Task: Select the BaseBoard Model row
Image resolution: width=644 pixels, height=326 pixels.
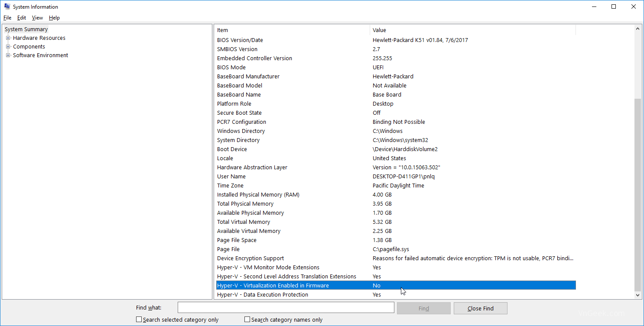Action: point(396,86)
